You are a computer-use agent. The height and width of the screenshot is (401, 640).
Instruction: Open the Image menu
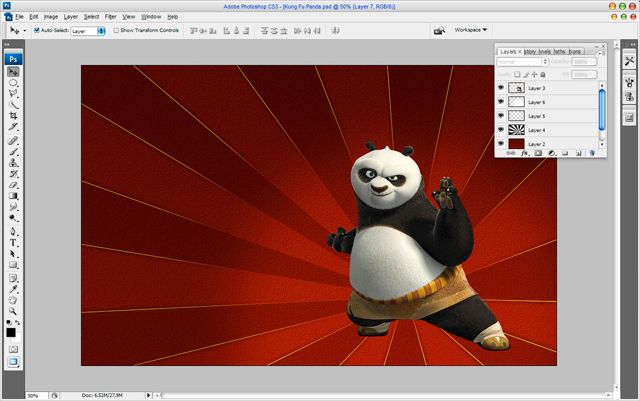click(x=51, y=17)
